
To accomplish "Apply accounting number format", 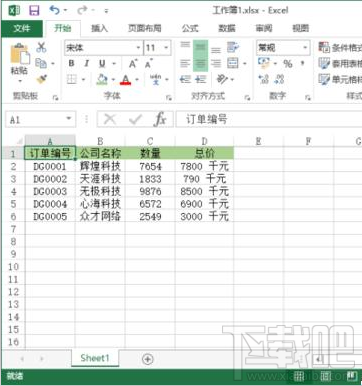I will (264, 63).
